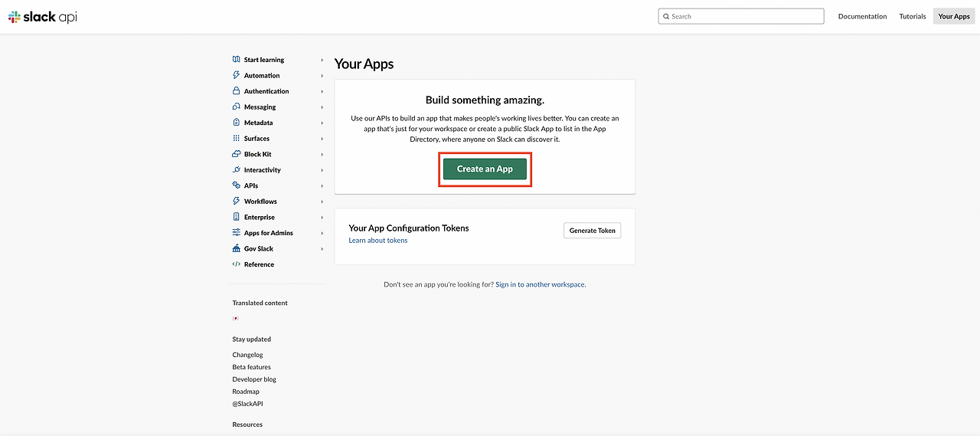
Task: Expand the Messaging section arrow
Action: tap(322, 107)
